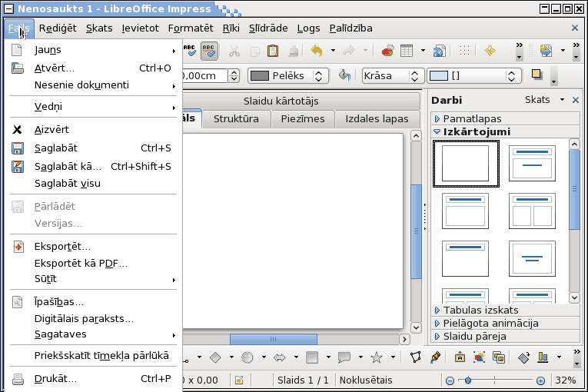Viewport: 588px width, 392px height.
Task: Switch to the Struktūra tab
Action: (236, 119)
